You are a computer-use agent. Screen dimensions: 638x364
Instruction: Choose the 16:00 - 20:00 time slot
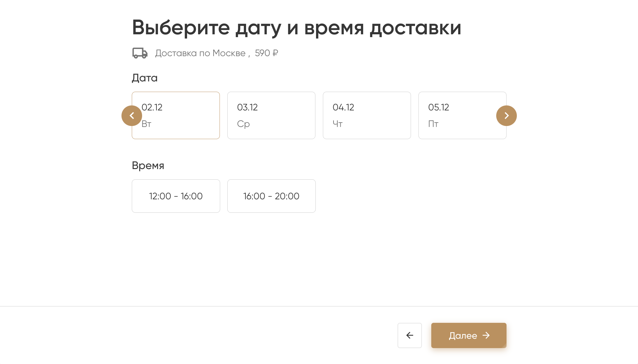click(x=271, y=196)
